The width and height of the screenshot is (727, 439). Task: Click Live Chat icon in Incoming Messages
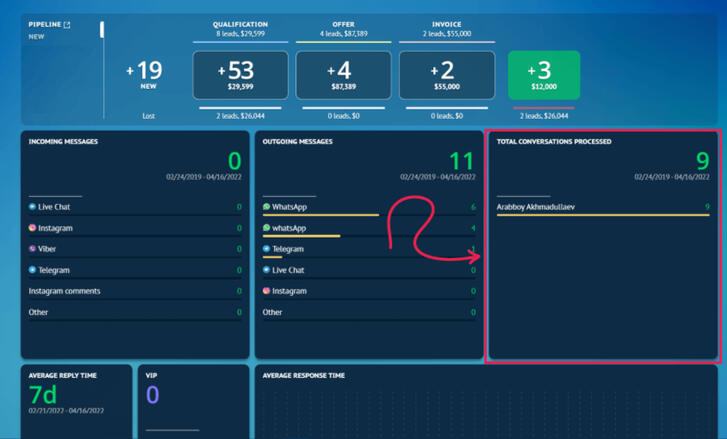[33, 207]
